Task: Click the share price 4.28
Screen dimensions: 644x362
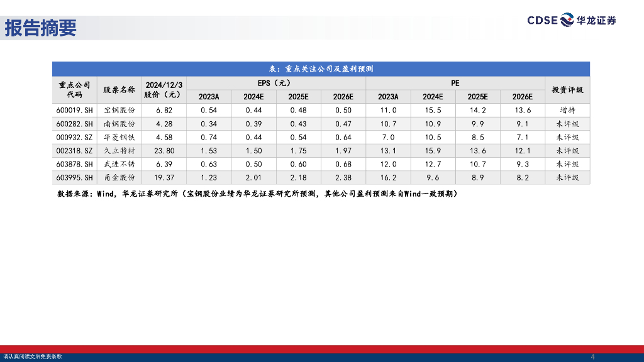Action: pos(164,124)
